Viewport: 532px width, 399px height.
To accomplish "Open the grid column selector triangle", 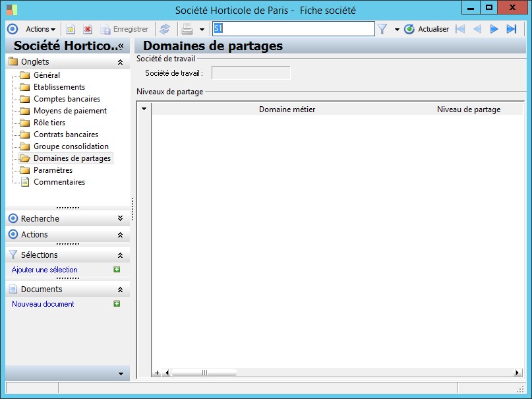I will click(144, 109).
